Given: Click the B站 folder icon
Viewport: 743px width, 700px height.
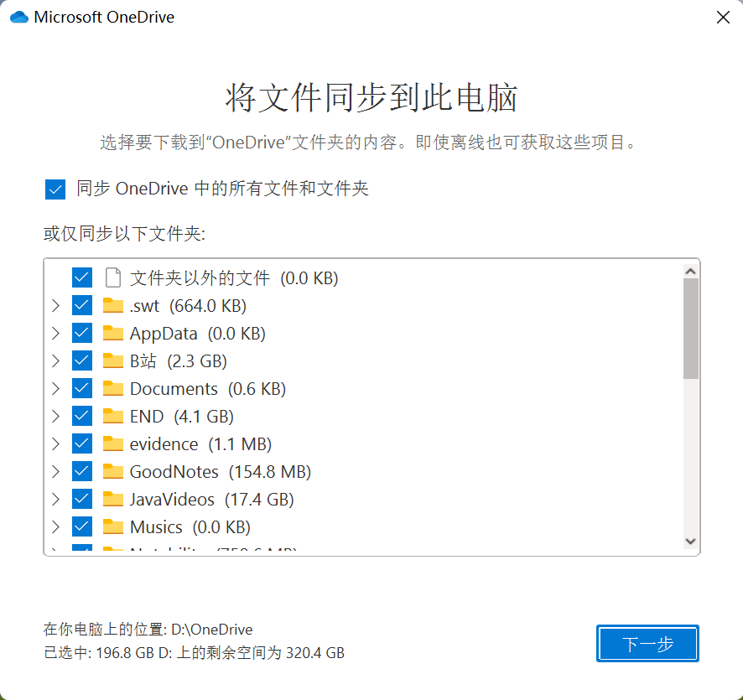Looking at the screenshot, I should [112, 360].
